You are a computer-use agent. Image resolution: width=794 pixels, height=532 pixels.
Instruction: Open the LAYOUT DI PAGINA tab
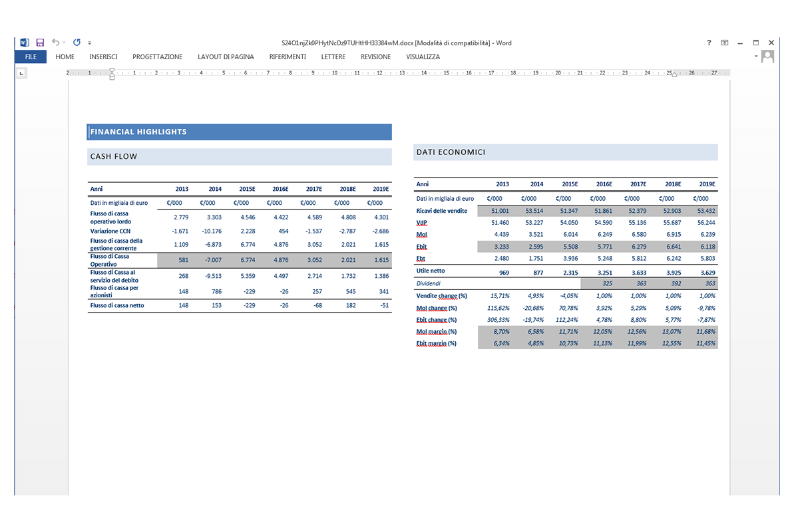[x=226, y=57]
